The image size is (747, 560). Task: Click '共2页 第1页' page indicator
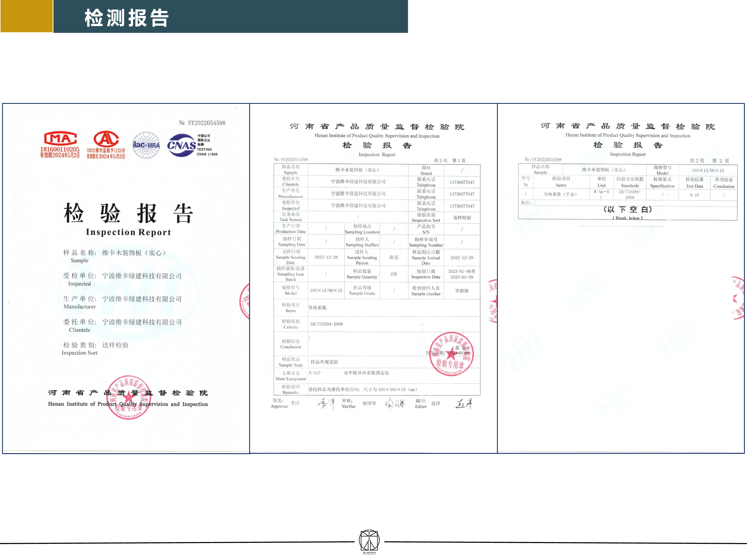[x=449, y=161]
